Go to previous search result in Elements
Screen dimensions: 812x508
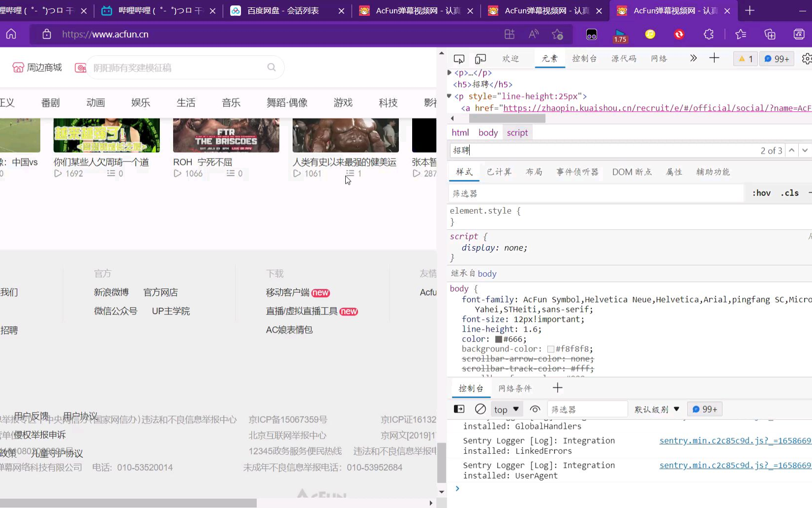click(x=791, y=150)
